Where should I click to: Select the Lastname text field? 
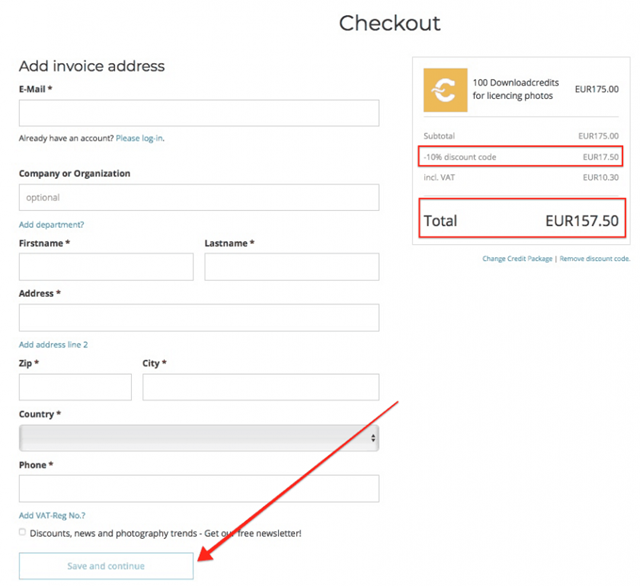click(x=291, y=267)
